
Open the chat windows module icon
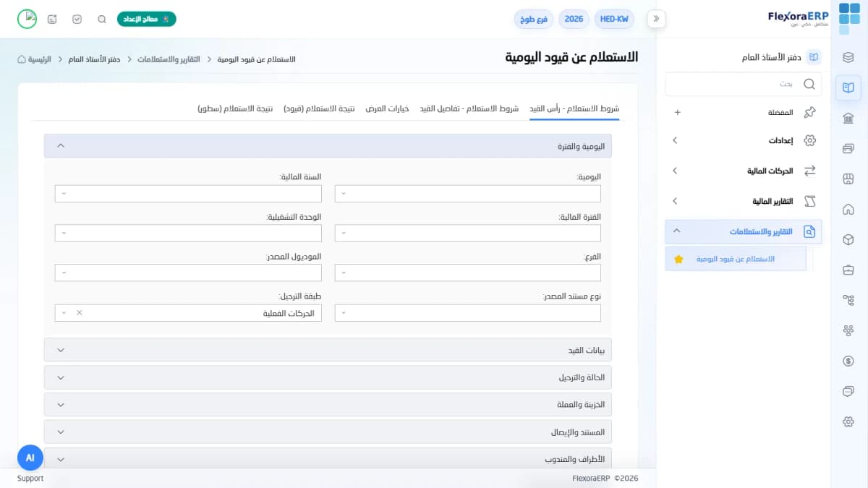point(848,391)
